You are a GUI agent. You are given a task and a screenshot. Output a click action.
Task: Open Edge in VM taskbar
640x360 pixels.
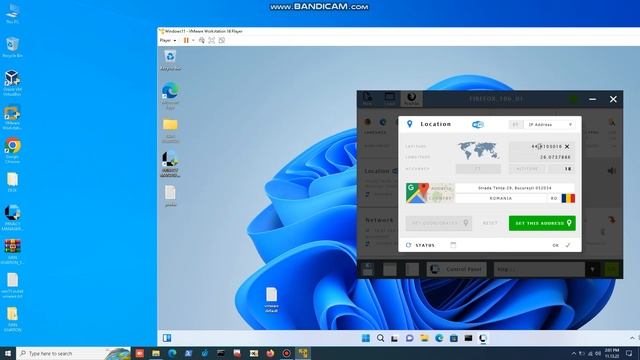439,338
